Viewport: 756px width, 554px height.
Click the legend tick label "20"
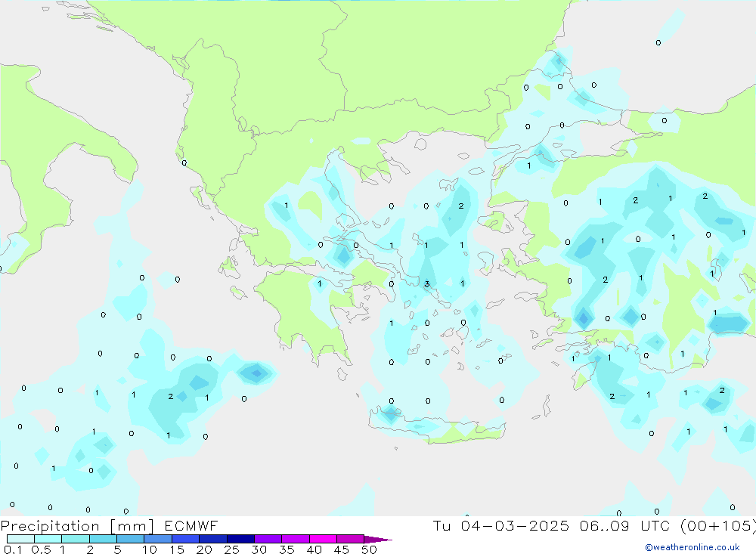(x=204, y=549)
